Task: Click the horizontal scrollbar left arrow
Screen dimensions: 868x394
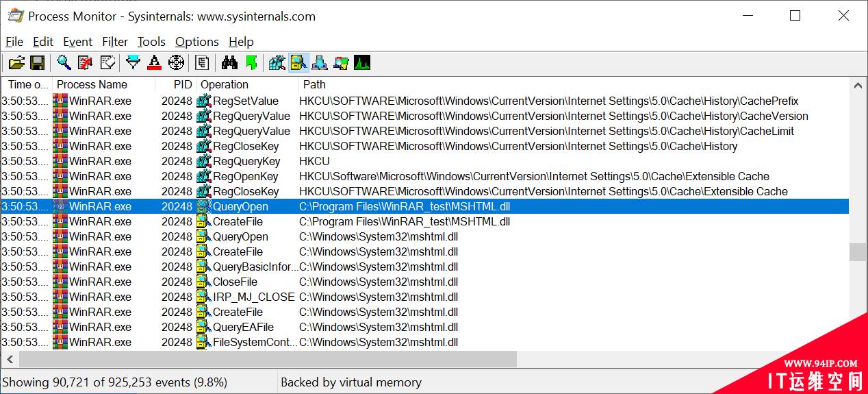Action: click(9, 359)
